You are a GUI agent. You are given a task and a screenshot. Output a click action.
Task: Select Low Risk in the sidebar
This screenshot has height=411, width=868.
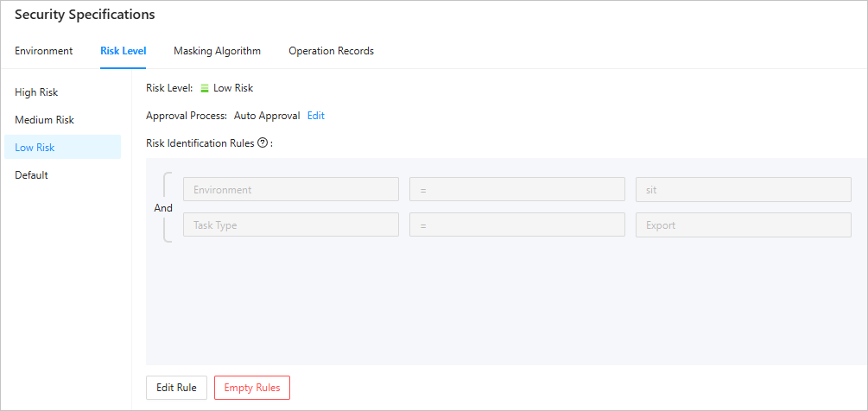coord(35,148)
